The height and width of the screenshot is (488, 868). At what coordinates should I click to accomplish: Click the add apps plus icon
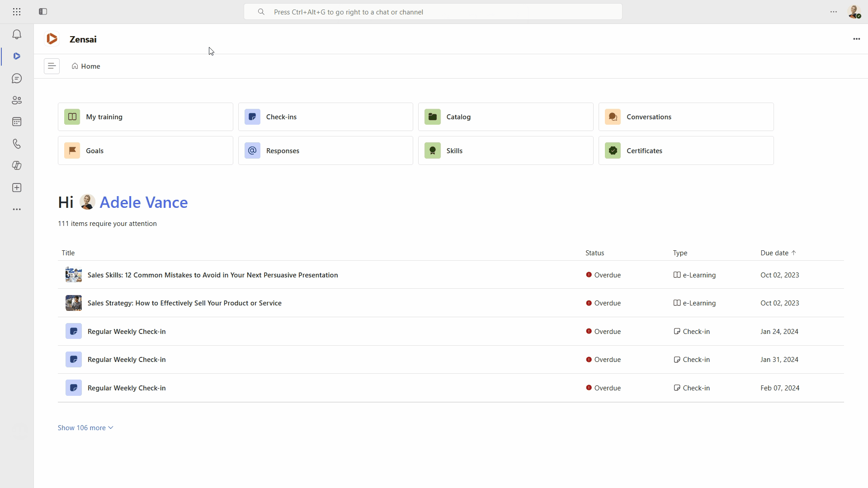point(17,188)
